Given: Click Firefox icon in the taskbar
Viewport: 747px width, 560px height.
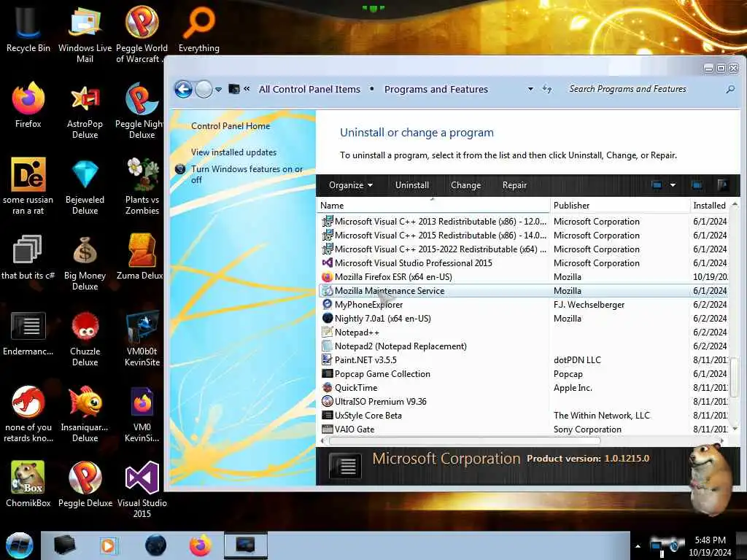Looking at the screenshot, I should 200,545.
